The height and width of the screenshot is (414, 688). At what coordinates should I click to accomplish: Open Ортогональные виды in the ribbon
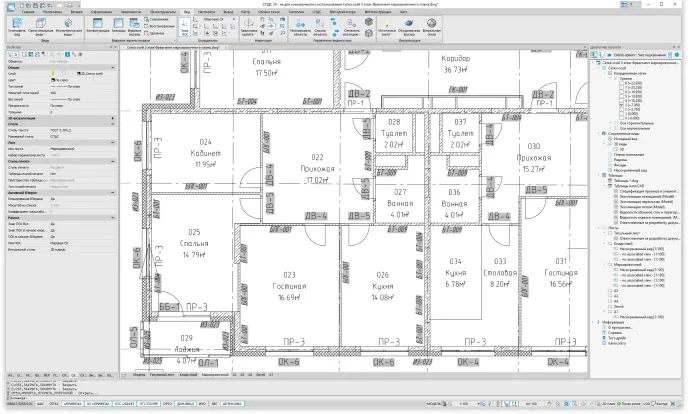[x=47, y=34]
